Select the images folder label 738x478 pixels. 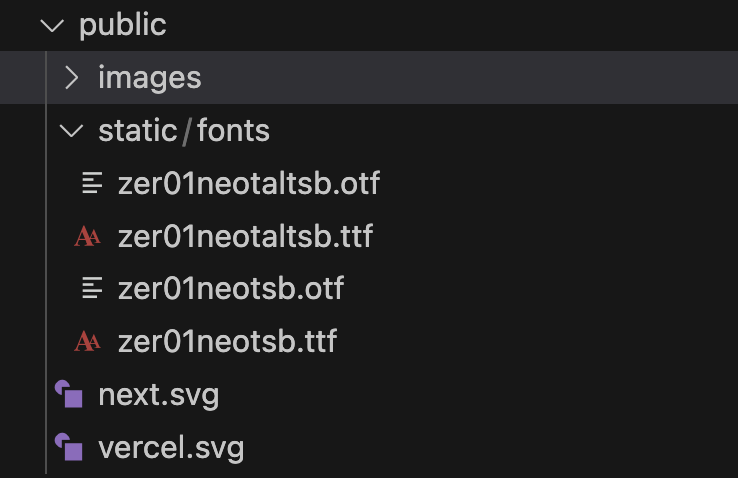(x=150, y=78)
